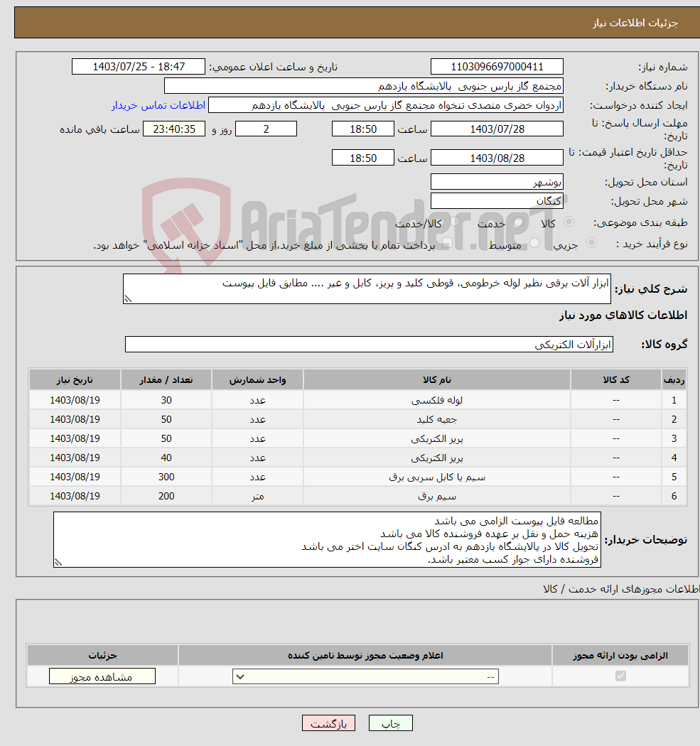Click the announcement date field 1403/07/25 - 18:47
The width and height of the screenshot is (700, 746).
point(139,67)
